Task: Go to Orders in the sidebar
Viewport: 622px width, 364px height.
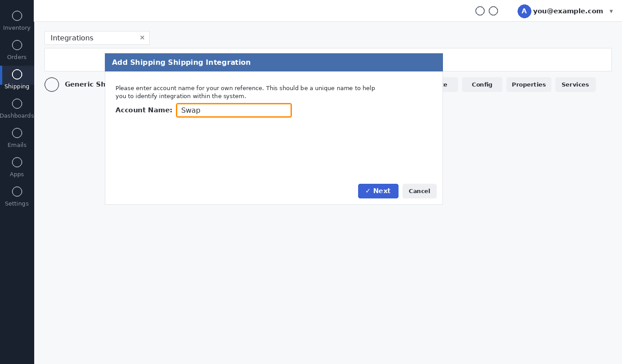Action: [17, 51]
